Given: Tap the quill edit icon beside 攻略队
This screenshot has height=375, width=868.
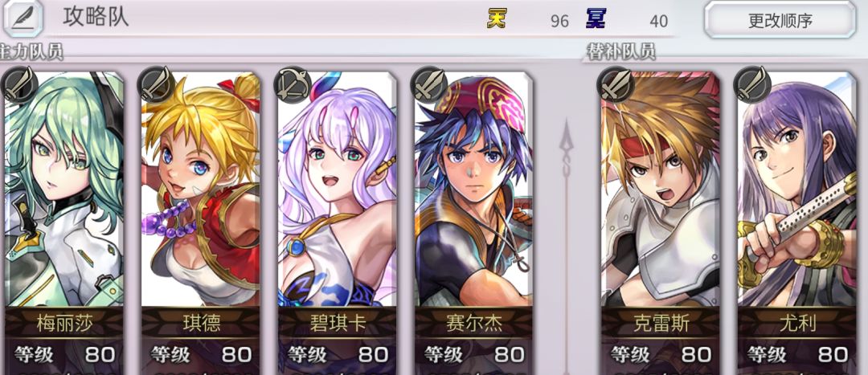Looking at the screenshot, I should tap(23, 18).
